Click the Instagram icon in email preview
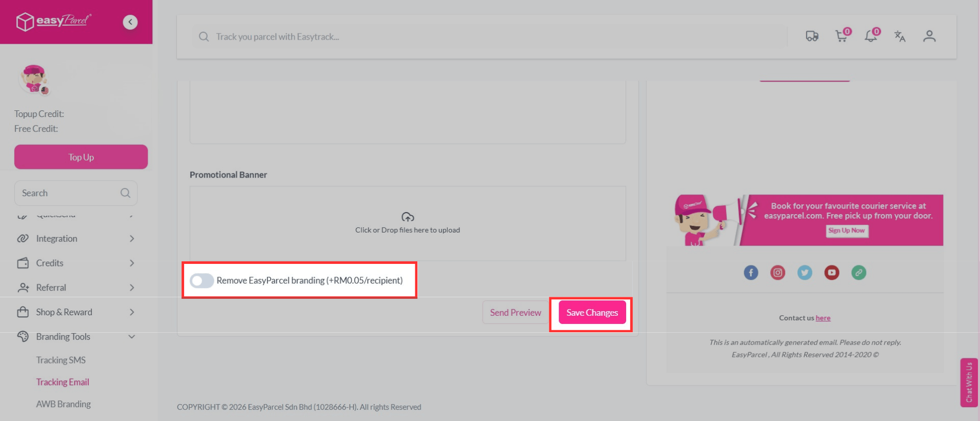The width and height of the screenshot is (980, 421). coord(778,273)
